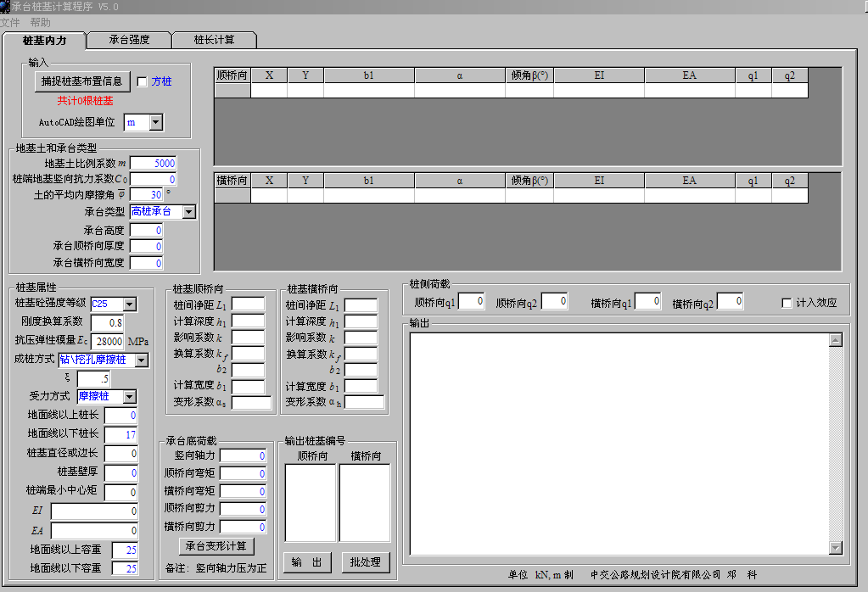This screenshot has height=592, width=868.
Task: Click the 横桥向弯矩 input field
Action: coord(244,491)
